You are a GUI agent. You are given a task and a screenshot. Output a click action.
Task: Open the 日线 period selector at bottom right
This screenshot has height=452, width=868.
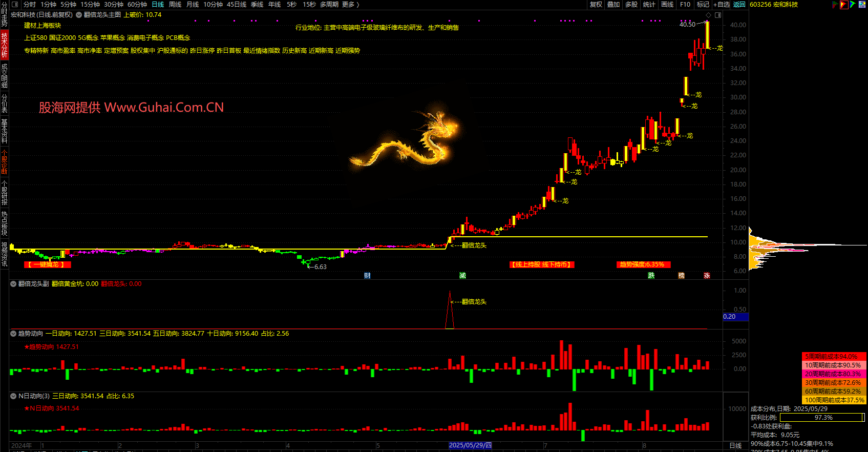(735, 445)
